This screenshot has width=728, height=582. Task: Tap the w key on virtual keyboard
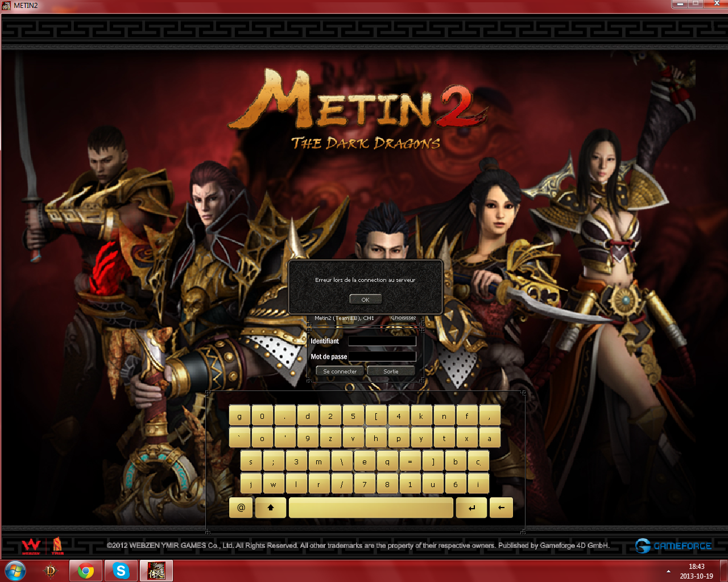[x=274, y=484]
